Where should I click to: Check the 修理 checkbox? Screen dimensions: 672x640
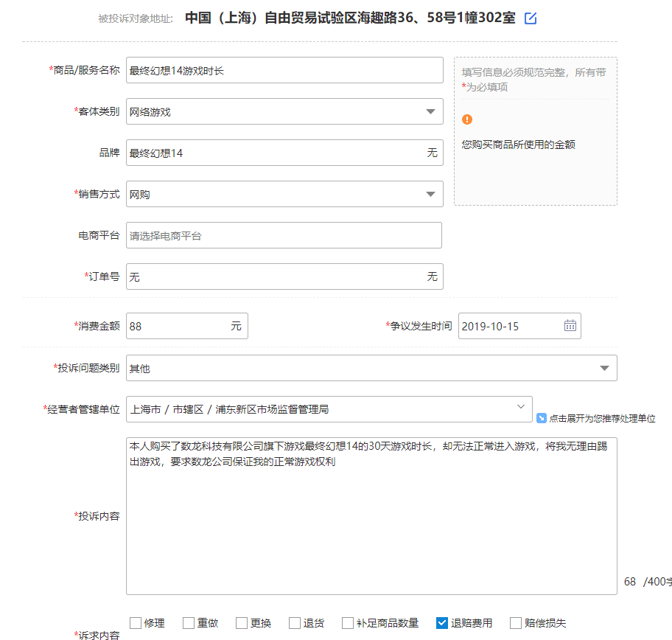136,622
